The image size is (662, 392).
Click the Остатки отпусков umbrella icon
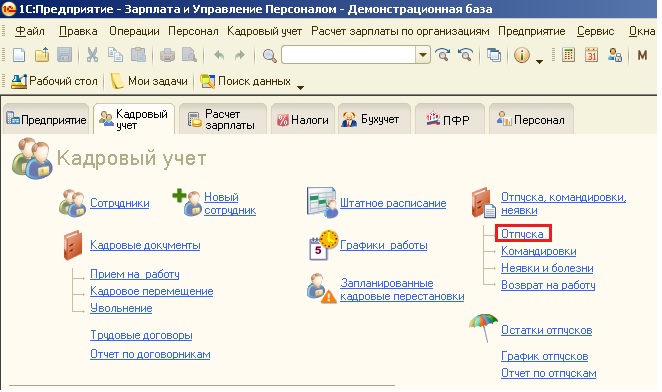pos(483,328)
